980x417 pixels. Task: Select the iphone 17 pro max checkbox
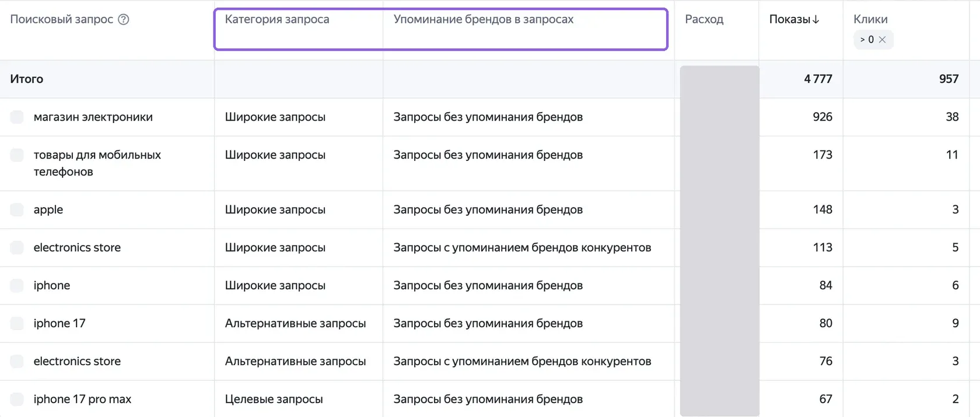point(17,399)
